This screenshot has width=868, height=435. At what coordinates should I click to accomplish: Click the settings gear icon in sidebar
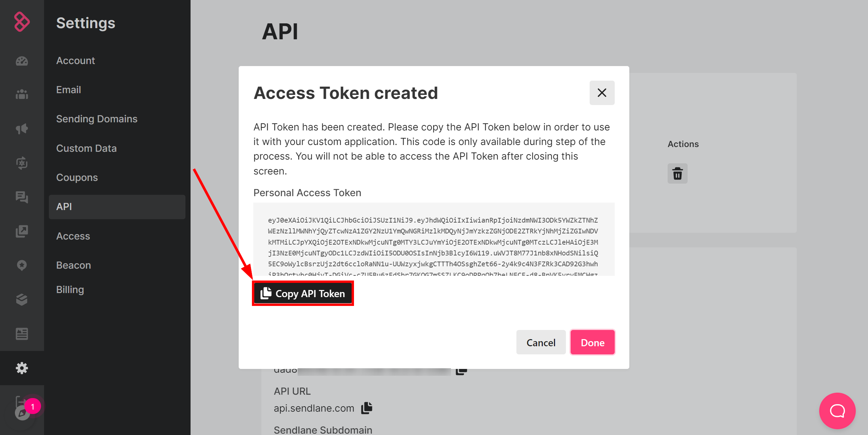(x=22, y=368)
